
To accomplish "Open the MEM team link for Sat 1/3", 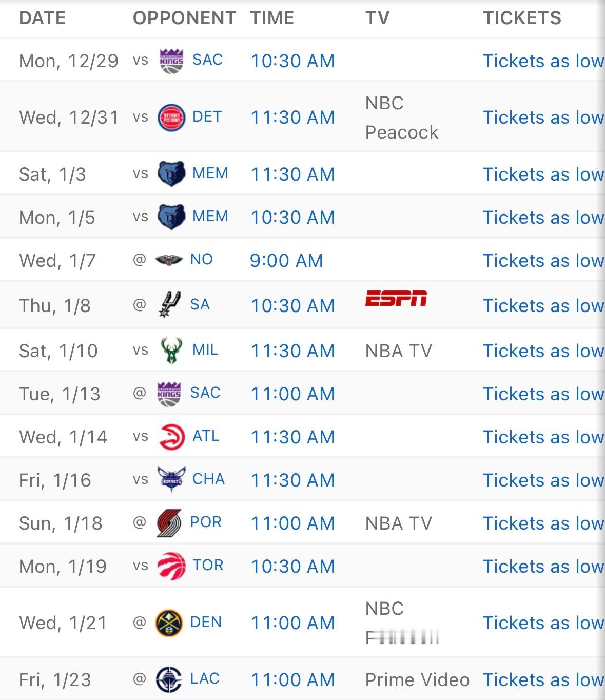I will click(x=210, y=173).
